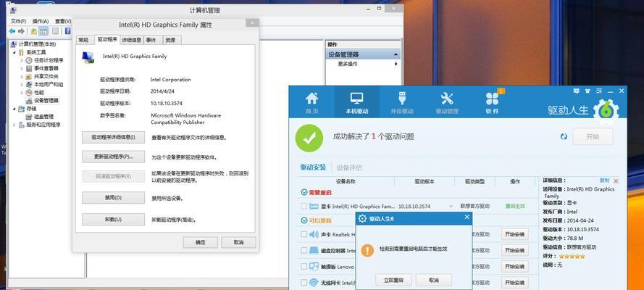644x290 pixels.
Task: Expand 服务和应用程序 tree node
Action: point(14,125)
